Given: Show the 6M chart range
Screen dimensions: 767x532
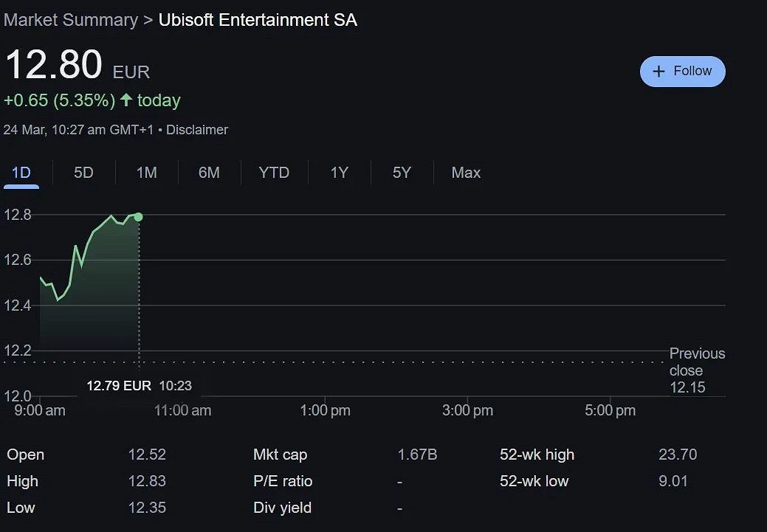Looking at the screenshot, I should [x=209, y=173].
